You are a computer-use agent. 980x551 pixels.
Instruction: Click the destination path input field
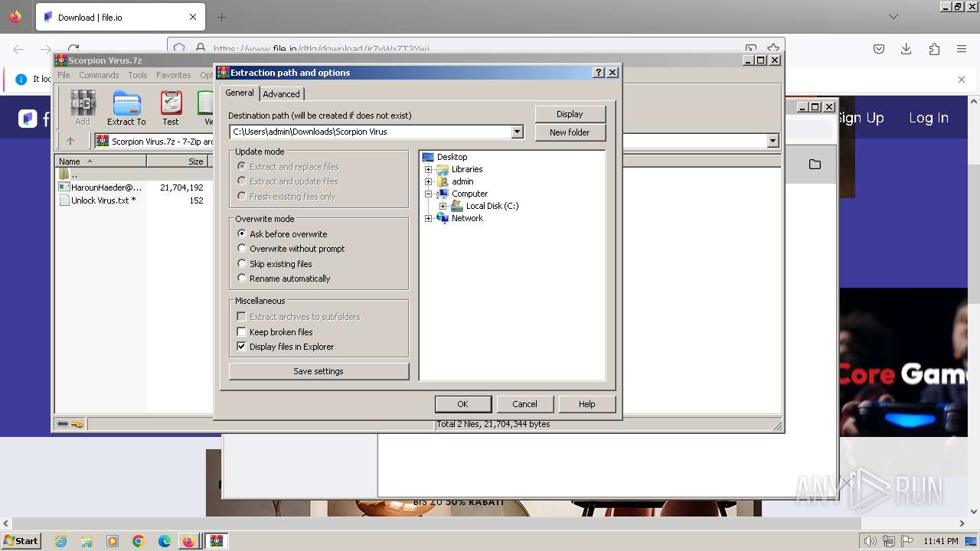click(371, 132)
